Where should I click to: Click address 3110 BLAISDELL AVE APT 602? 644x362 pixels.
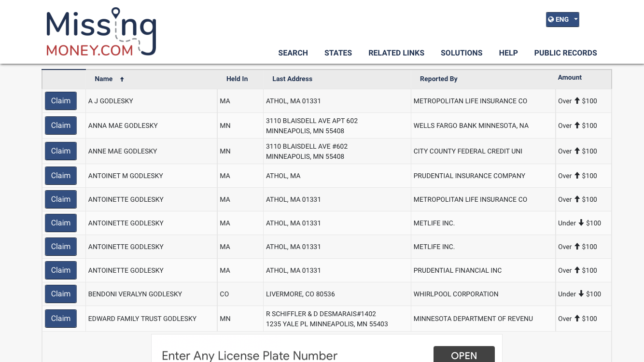pos(312,121)
